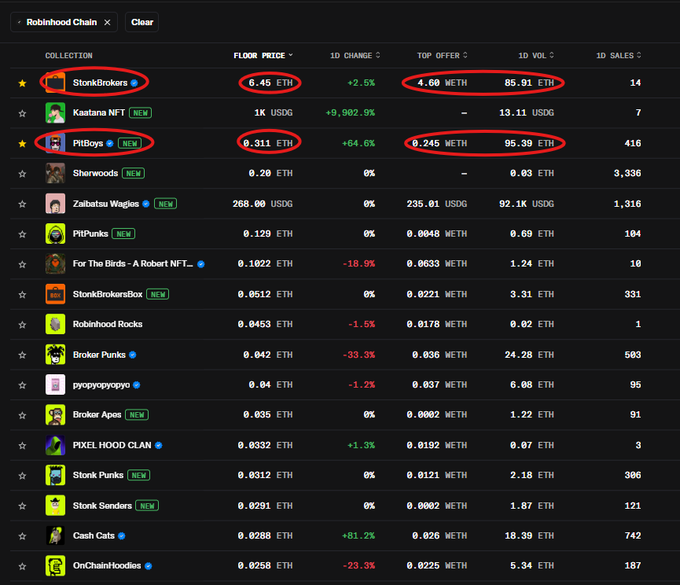
Task: Click the Zaibatsu Wagies collection name
Action: 106,203
